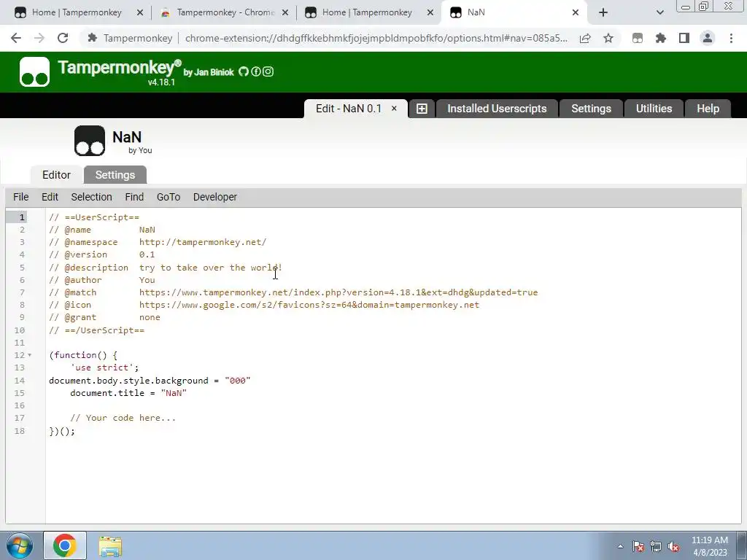This screenshot has width=747, height=560.
Task: Open Tampermonkey extension icon in toolbar
Action: [638, 38]
